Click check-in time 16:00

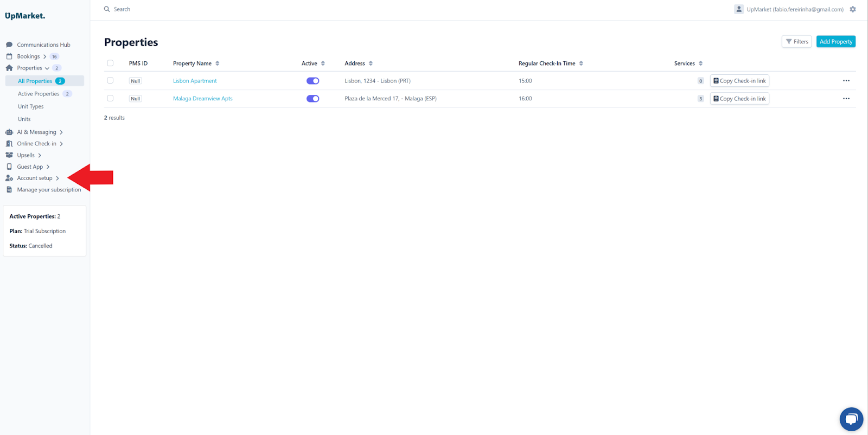point(525,99)
